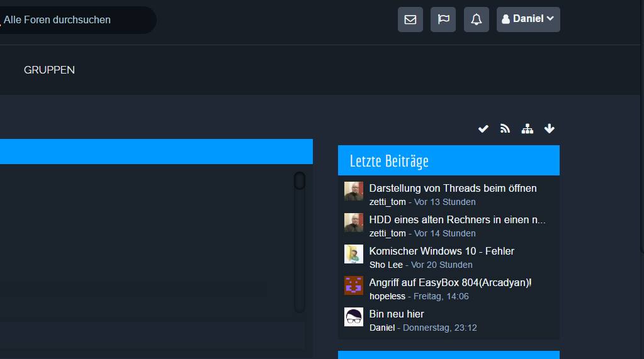Screen dimensions: 644x359
Task: Click Sho Lee's avatar thumbnail
Action: coord(354,254)
